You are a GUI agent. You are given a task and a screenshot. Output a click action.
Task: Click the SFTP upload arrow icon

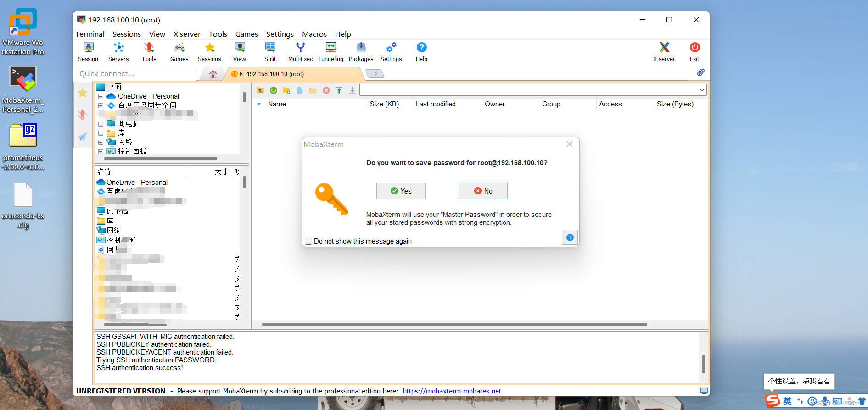point(339,90)
